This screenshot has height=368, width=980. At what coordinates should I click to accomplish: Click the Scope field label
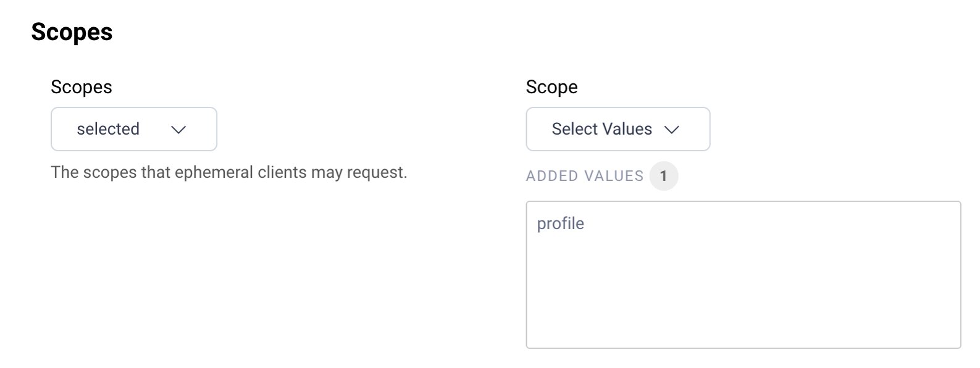[551, 87]
